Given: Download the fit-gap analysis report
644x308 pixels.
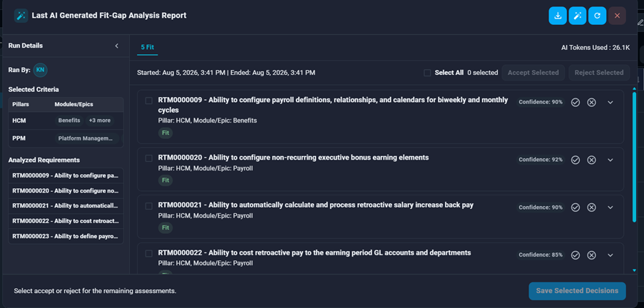Looking at the screenshot, I should click(557, 16).
